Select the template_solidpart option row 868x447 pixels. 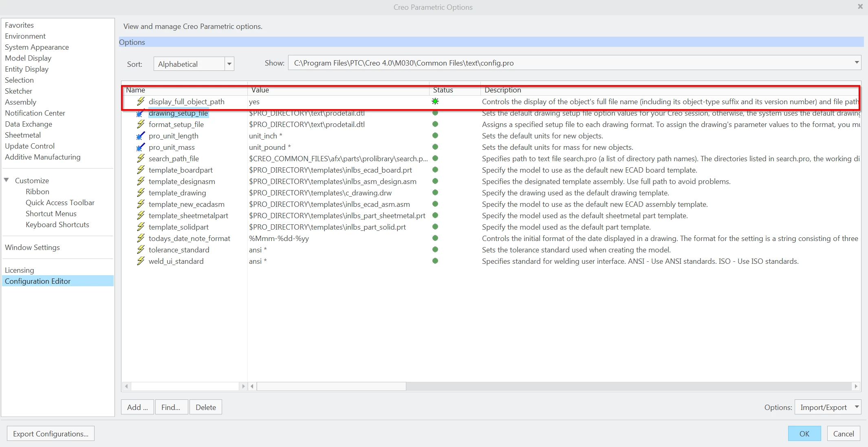point(178,227)
